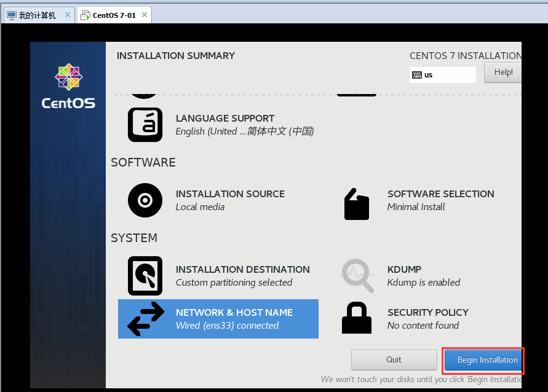Open INSTALLATION DESTINATION label
Image resolution: width=548 pixels, height=392 pixels.
(x=242, y=270)
